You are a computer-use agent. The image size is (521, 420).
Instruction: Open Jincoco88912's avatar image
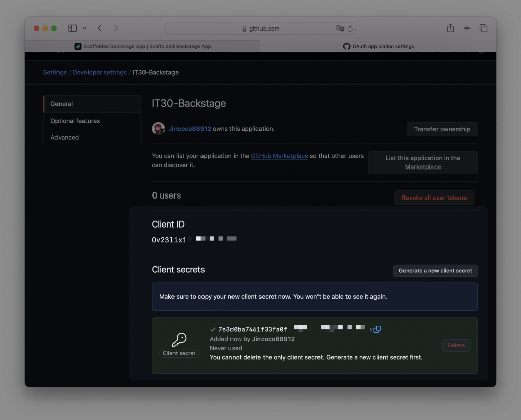tap(159, 129)
